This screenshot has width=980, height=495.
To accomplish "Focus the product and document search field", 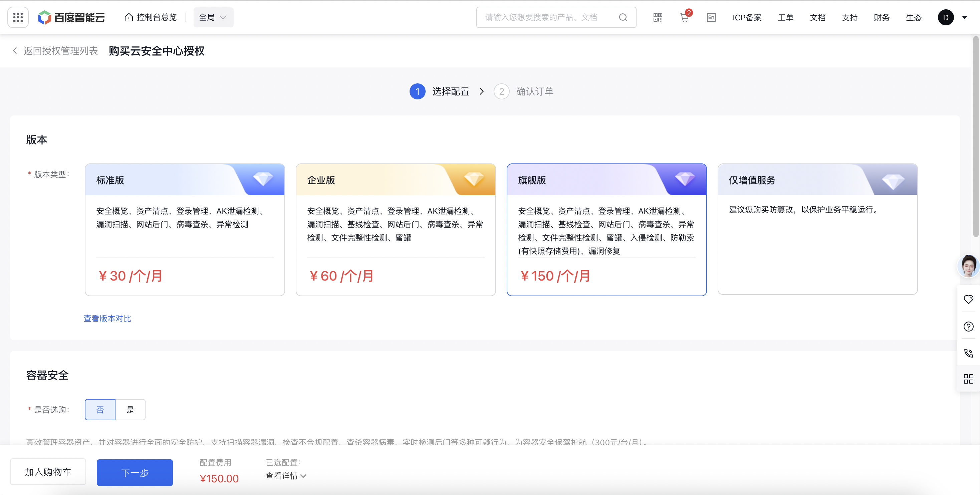I will pyautogui.click(x=556, y=17).
